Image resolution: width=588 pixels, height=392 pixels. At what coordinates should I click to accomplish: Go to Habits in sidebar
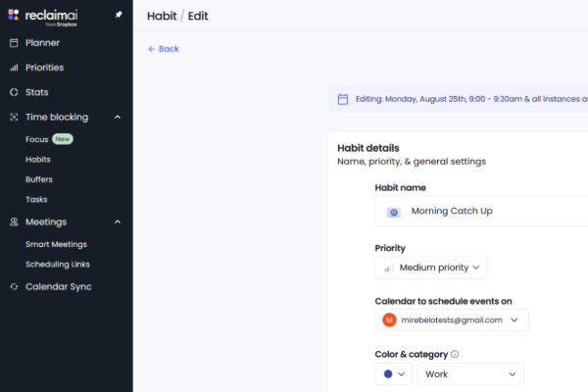pos(38,159)
